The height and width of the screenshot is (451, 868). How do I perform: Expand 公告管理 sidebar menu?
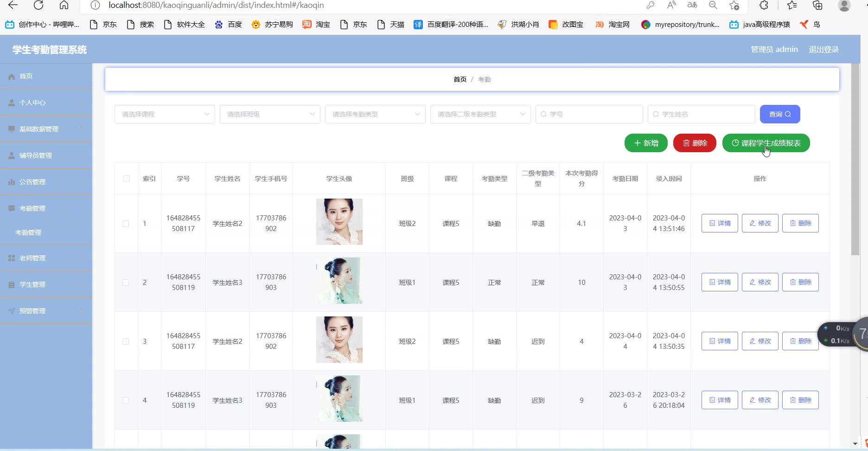point(46,182)
